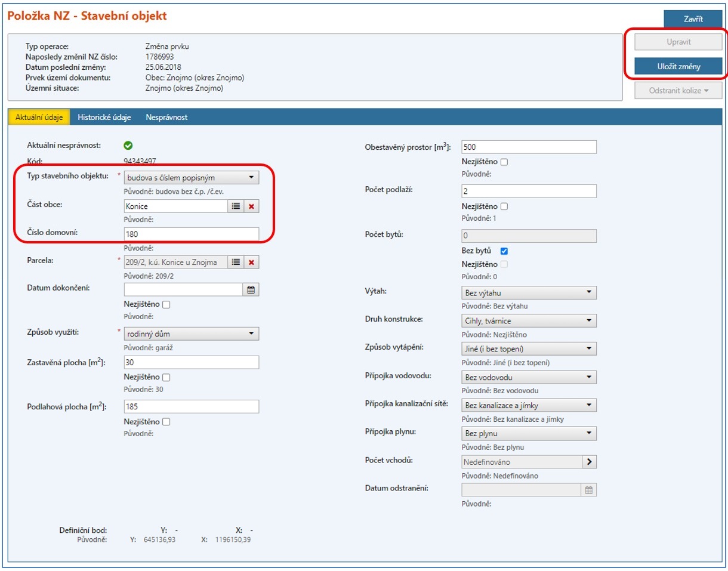Image resolution: width=728 pixels, height=571 pixels.
Task: Switch to Historické údaje tab
Action: 104,118
